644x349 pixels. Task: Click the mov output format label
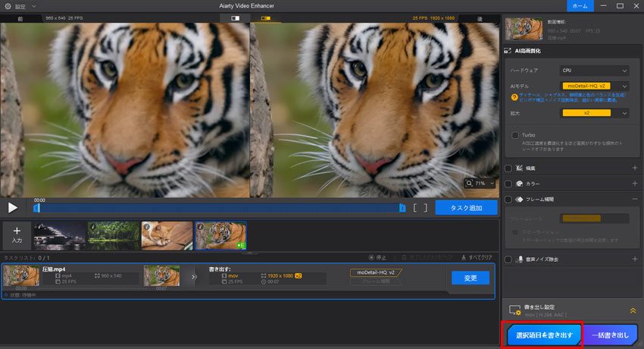[233, 276]
